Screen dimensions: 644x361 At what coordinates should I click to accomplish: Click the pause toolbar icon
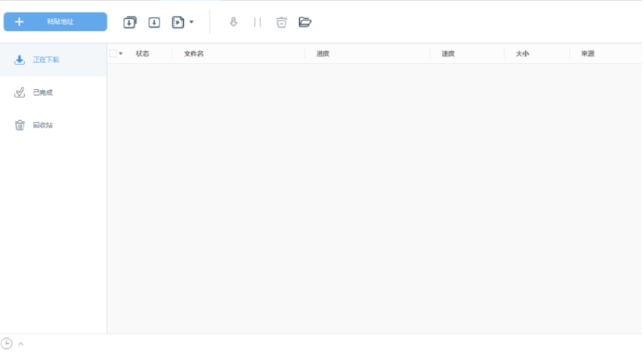pos(258,22)
